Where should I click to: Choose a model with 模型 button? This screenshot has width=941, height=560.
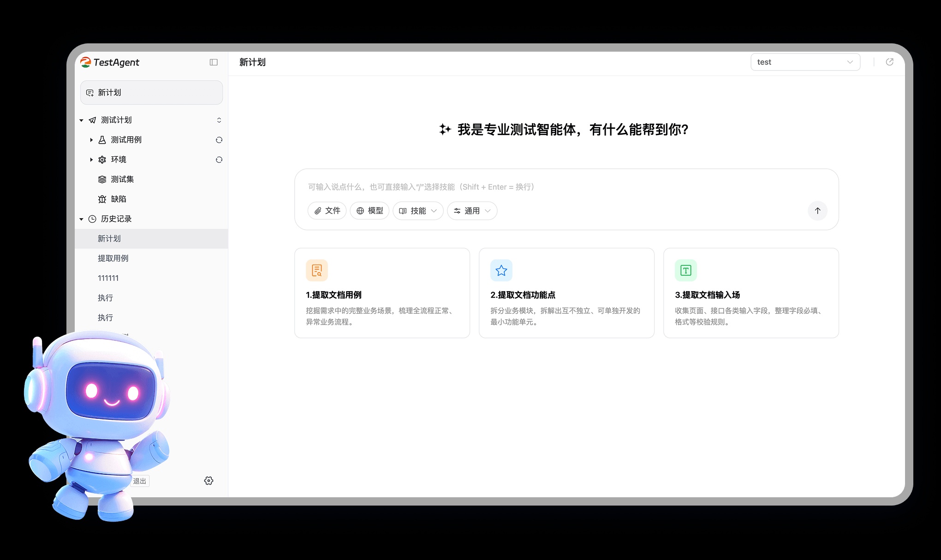369,211
